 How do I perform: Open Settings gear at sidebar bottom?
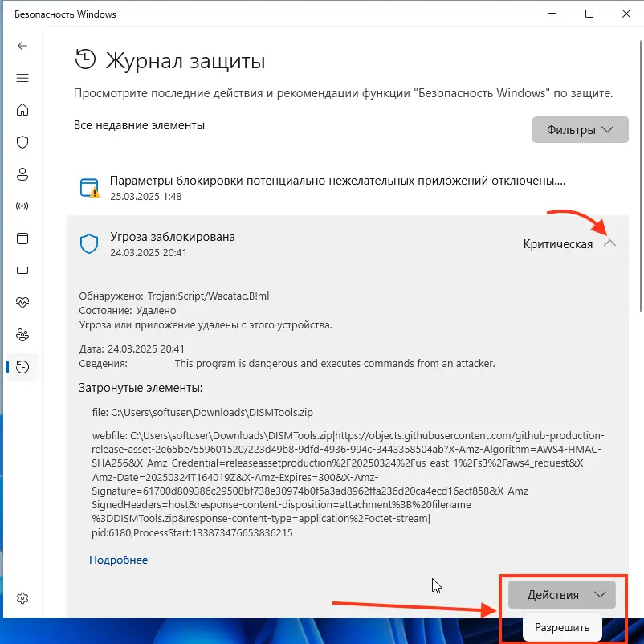tap(22, 598)
